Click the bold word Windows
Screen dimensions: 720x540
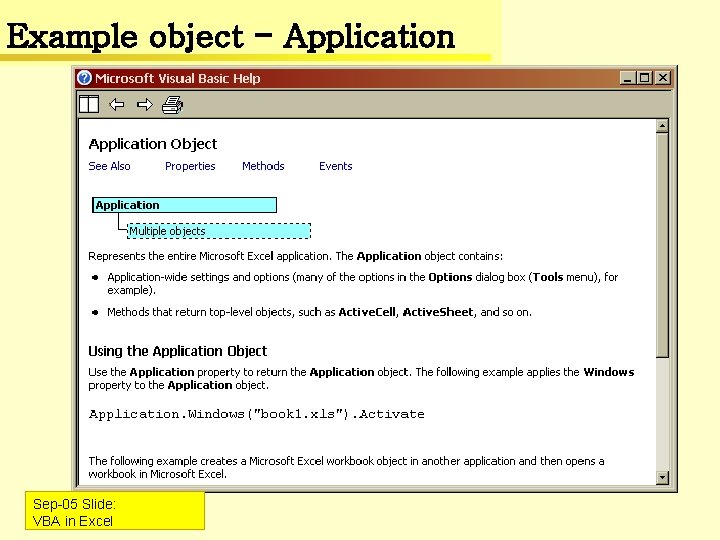pos(608,372)
